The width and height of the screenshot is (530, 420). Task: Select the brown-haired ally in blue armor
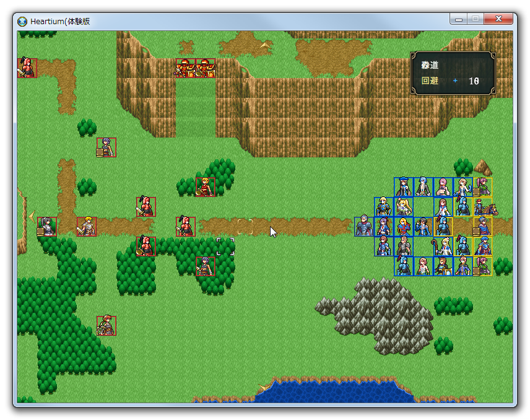[x=384, y=247]
